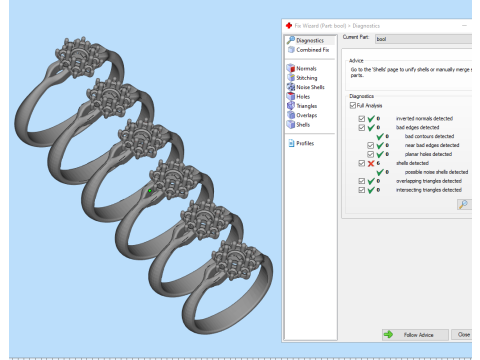
Task: Select the Normals label in sidebar
Action: point(306,69)
